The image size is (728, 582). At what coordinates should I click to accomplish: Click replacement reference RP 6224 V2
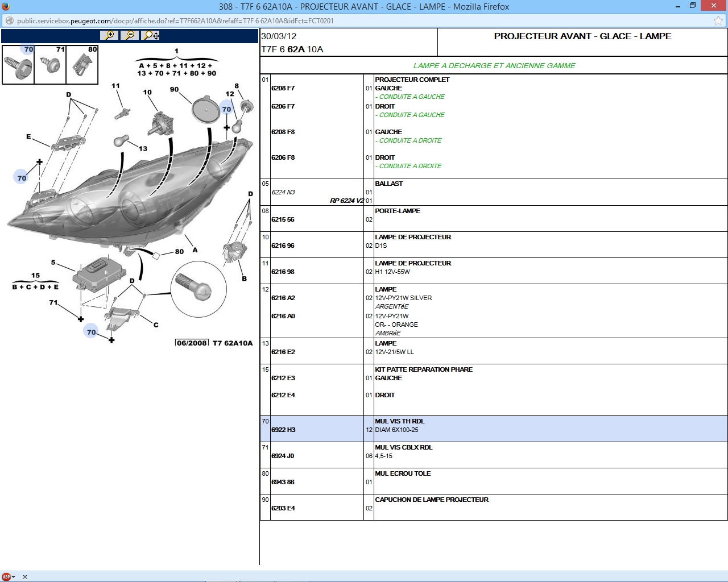point(346,201)
